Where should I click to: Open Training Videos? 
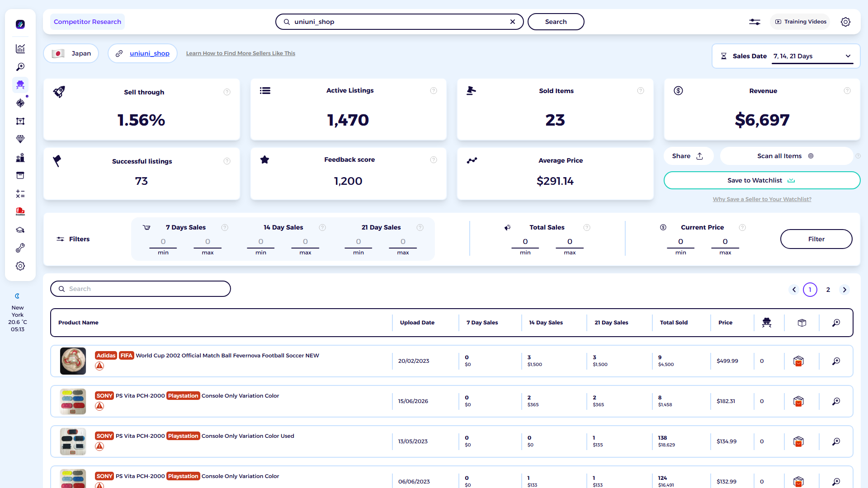[x=800, y=22]
